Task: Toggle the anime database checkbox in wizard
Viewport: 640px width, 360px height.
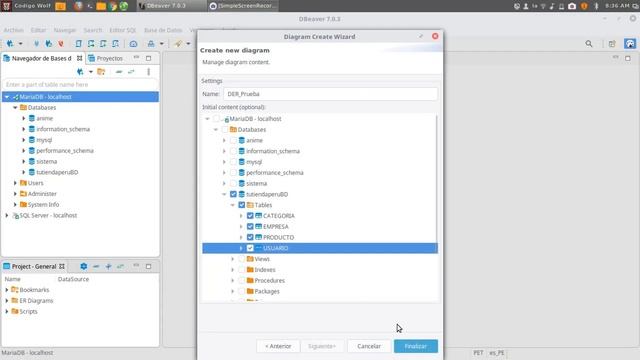Action: click(233, 140)
